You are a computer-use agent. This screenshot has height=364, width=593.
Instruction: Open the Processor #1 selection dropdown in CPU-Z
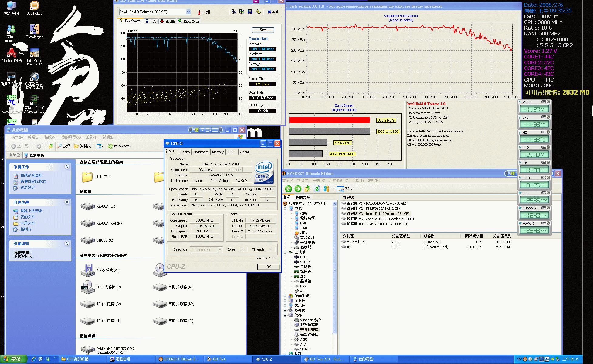(220, 250)
